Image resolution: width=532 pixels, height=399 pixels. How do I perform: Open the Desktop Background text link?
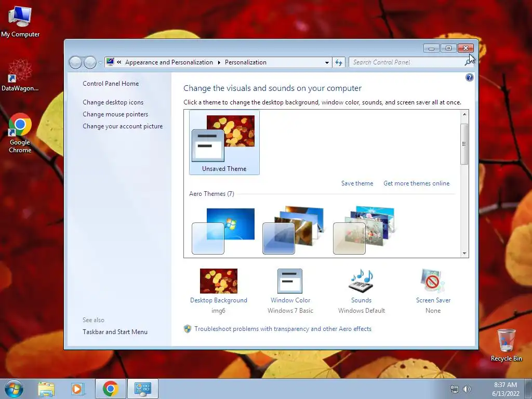[x=219, y=300]
